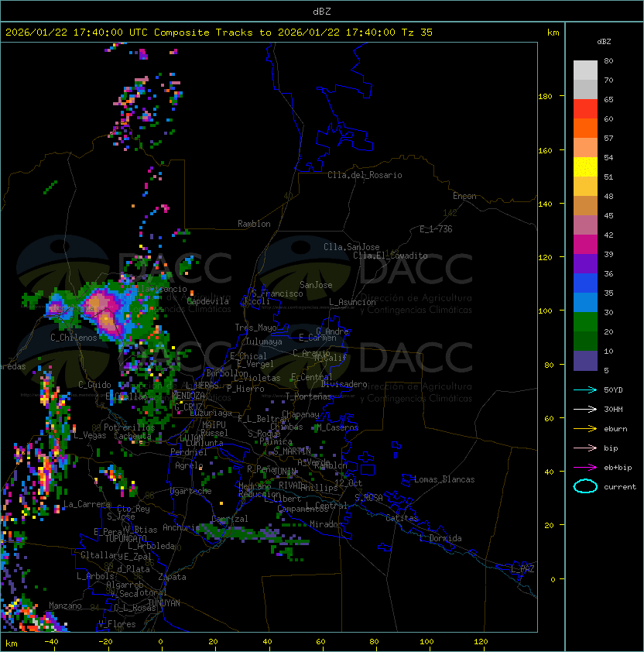Click the magenta eb+bip arrow in legend
The width and height of the screenshot is (644, 652).
click(x=585, y=468)
